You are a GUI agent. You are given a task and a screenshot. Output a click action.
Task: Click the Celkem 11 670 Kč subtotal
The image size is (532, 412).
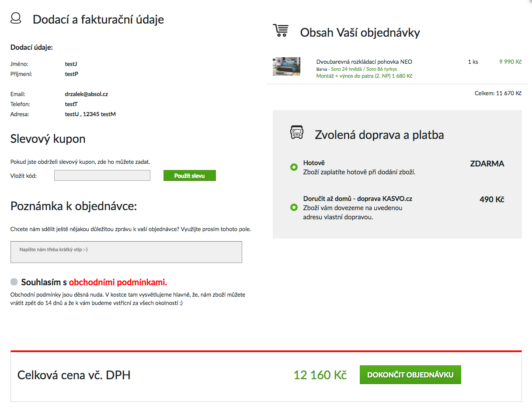[498, 93]
